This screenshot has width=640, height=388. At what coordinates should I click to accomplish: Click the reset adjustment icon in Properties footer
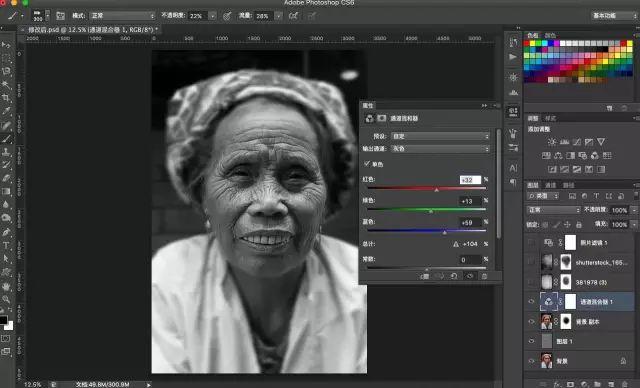pos(454,276)
